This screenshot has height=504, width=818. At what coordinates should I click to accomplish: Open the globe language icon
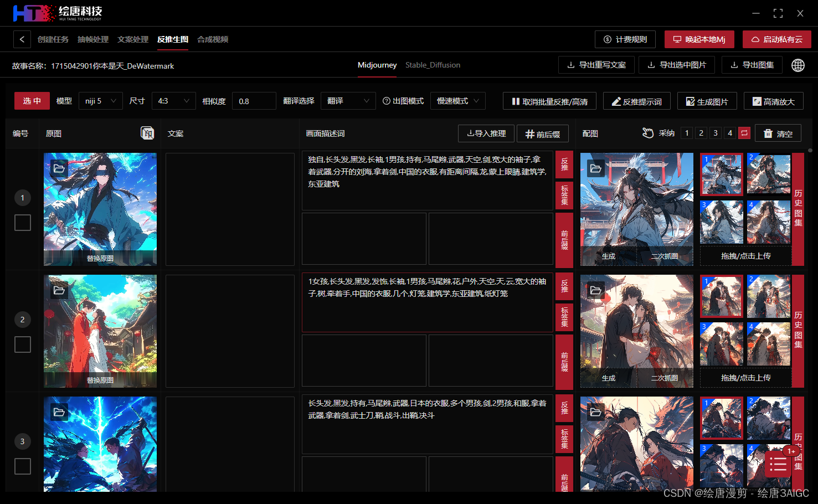tap(798, 65)
